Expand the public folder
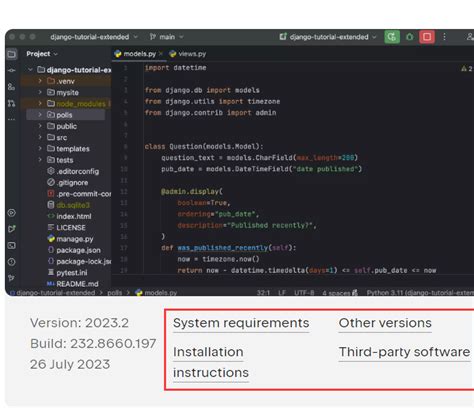Image resolution: width=474 pixels, height=408 pixels. (40, 126)
